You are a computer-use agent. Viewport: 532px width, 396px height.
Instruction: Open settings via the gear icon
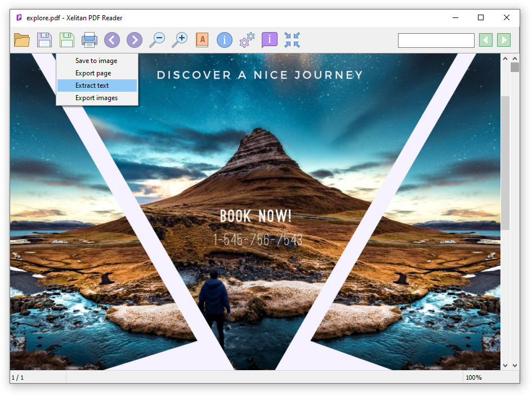247,40
